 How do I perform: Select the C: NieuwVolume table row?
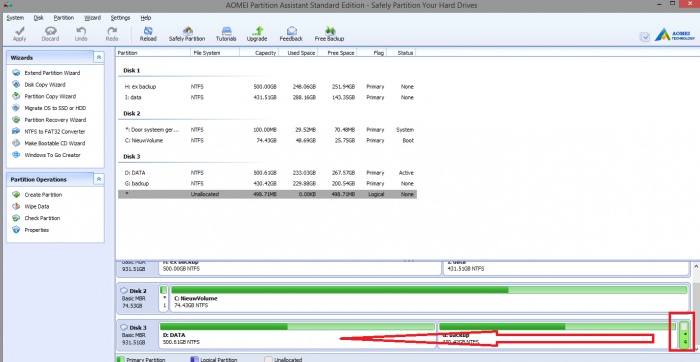pyautogui.click(x=267, y=141)
